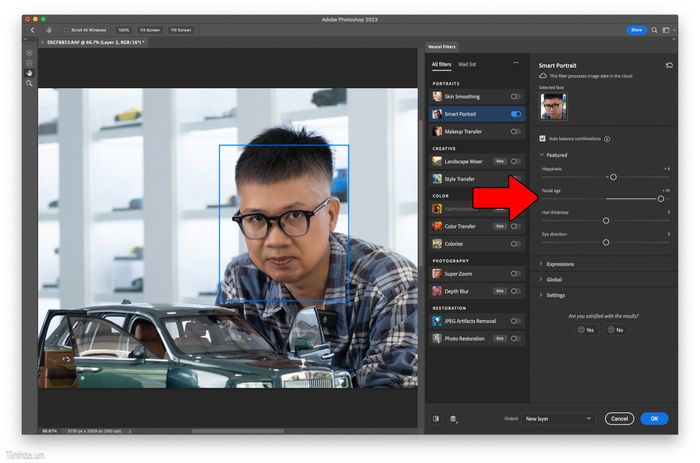The height and width of the screenshot is (463, 700).
Task: Click the Depth Blur filter icon
Action: [437, 291]
